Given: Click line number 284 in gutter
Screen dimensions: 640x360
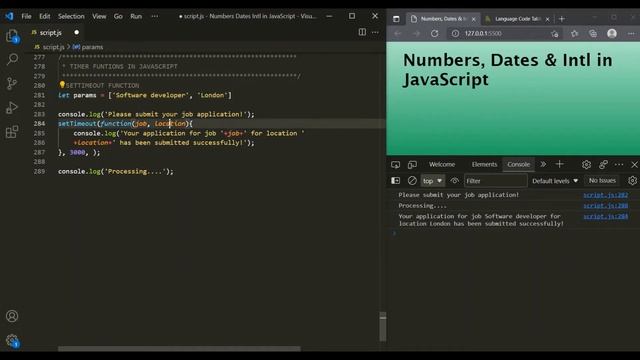Looking at the screenshot, I should click(40, 123).
